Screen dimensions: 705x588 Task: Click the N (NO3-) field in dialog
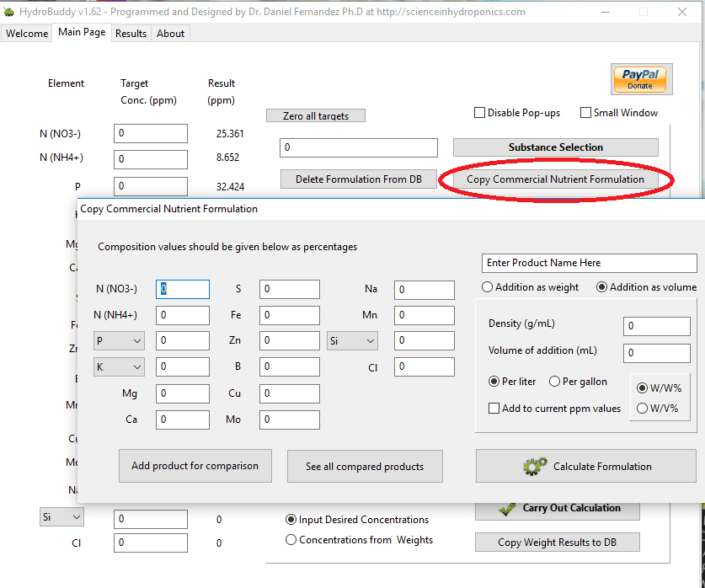coord(183,289)
